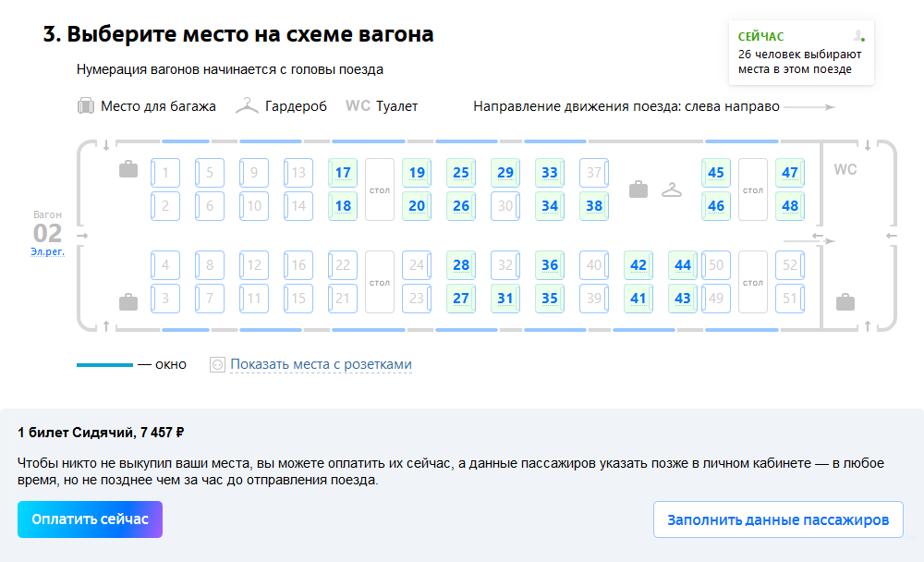
Task: Click the occupied seat 22
Action: [343, 265]
